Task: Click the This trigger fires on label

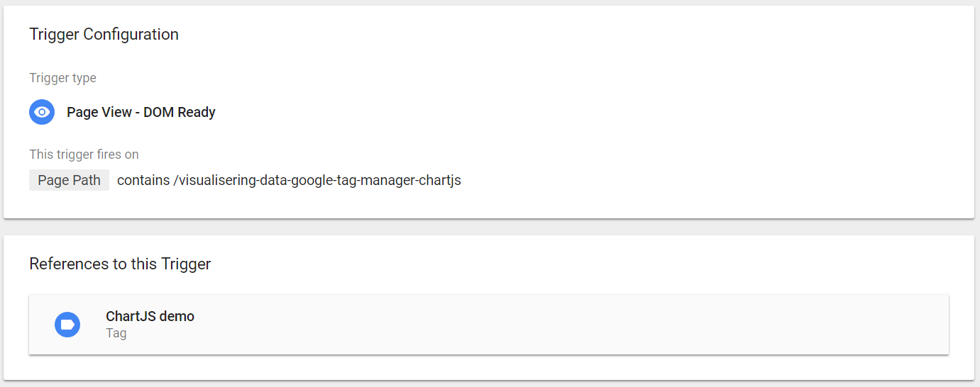Action: click(84, 155)
